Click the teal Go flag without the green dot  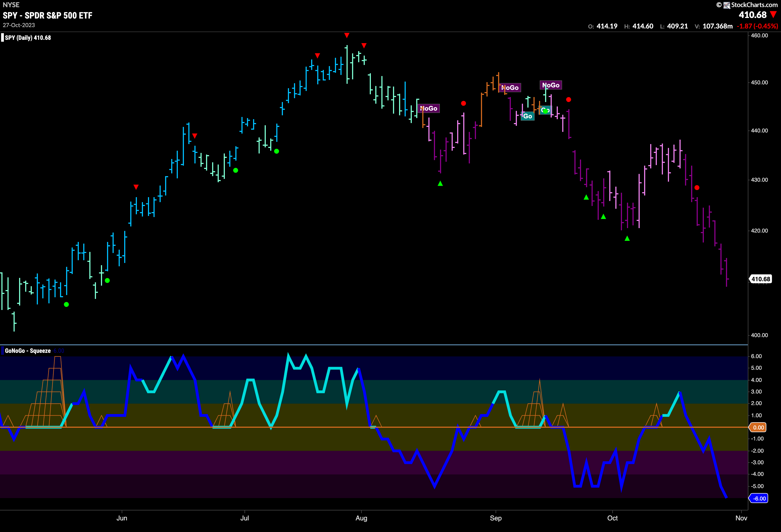pos(528,116)
